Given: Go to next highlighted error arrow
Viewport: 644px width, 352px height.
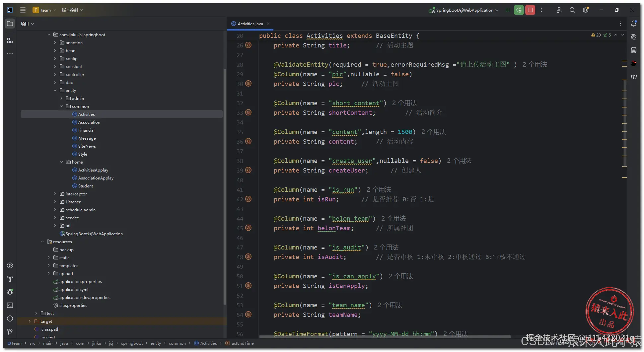Looking at the screenshot, I should pos(623,35).
